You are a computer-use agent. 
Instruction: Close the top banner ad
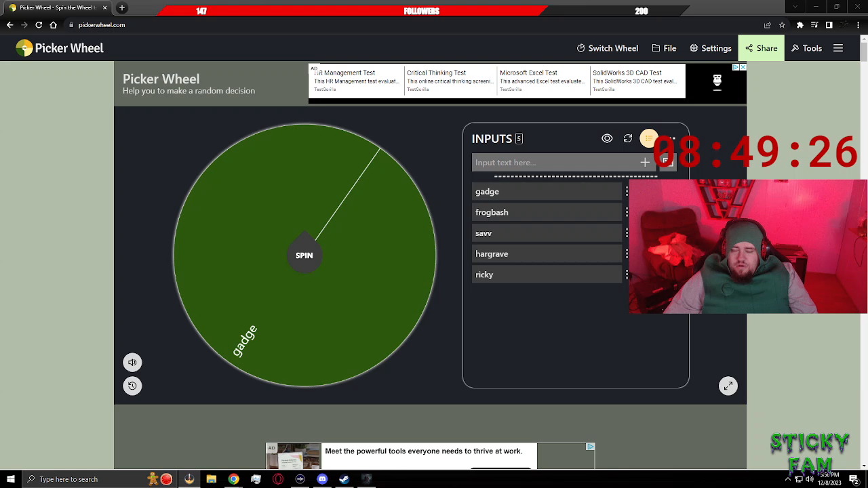pos(743,67)
